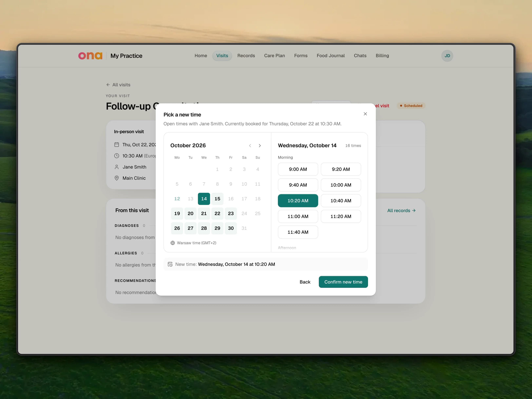Select the 9:40 AM time slot
The height and width of the screenshot is (399, 532).
click(298, 185)
